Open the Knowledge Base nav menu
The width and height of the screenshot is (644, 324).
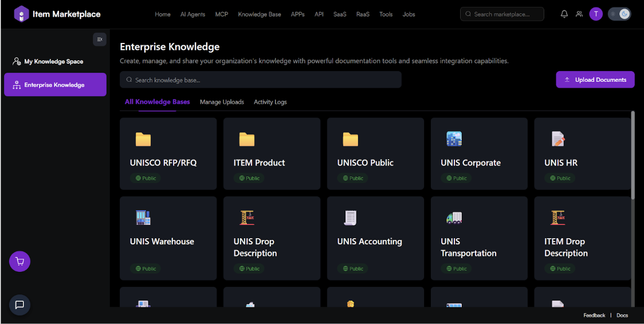259,14
